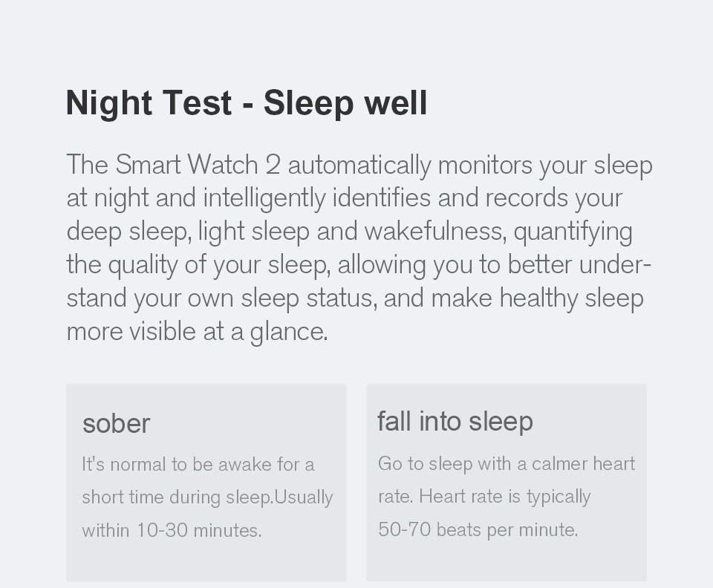
Task: Click the "within 10-30 minutes." text
Action: pos(172,531)
